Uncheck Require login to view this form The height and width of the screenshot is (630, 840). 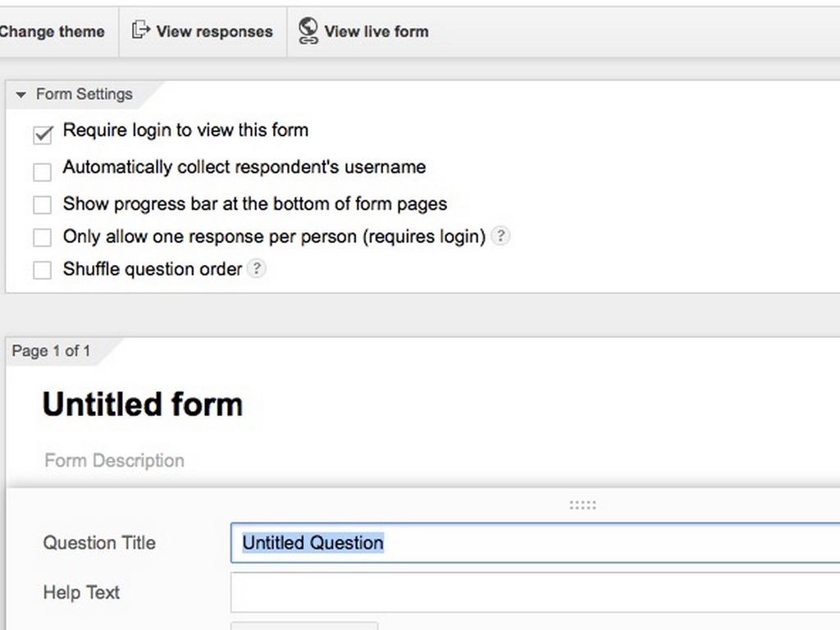[43, 135]
